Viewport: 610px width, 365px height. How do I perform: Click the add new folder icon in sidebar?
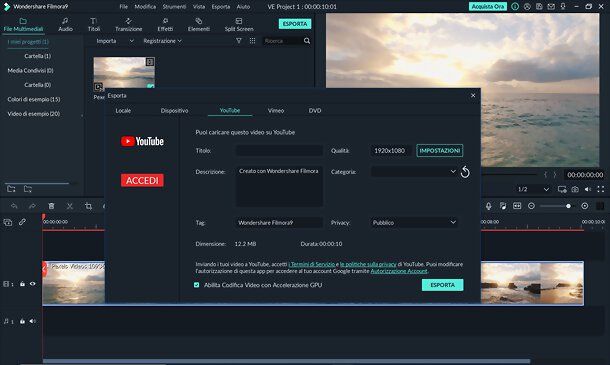11,189
